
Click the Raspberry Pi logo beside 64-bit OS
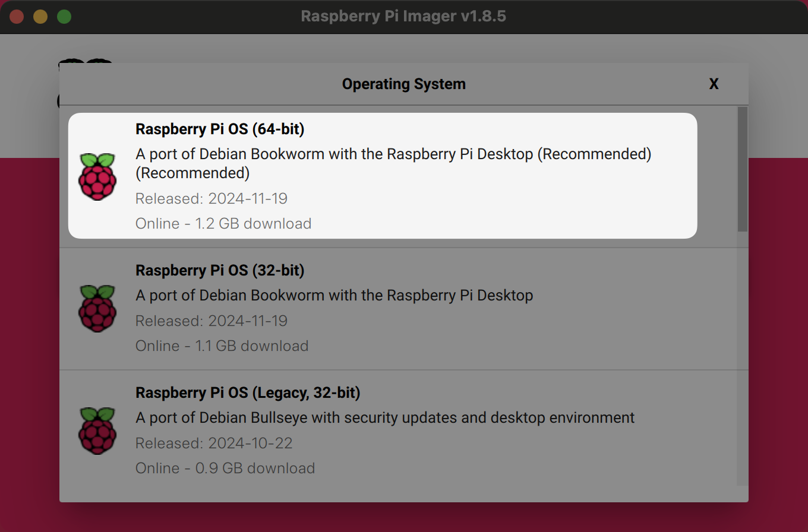click(97, 175)
